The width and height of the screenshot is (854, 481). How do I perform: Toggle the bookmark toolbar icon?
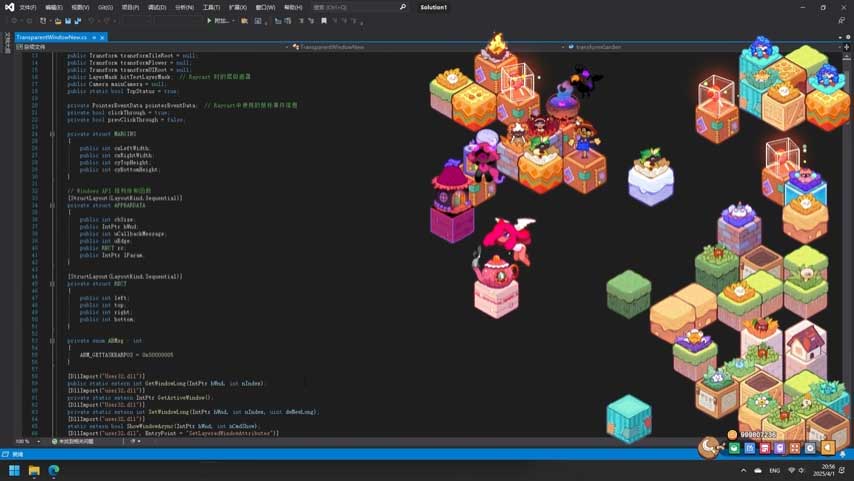tap(324, 21)
